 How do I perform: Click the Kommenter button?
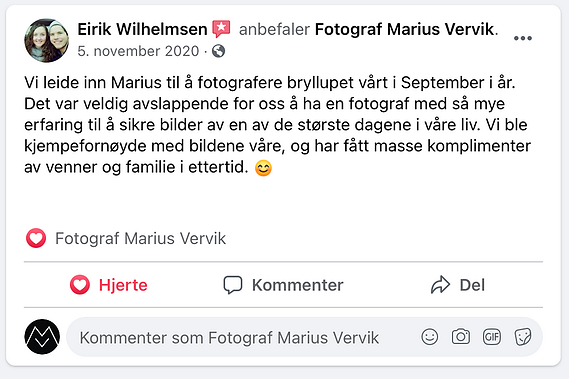point(283,285)
